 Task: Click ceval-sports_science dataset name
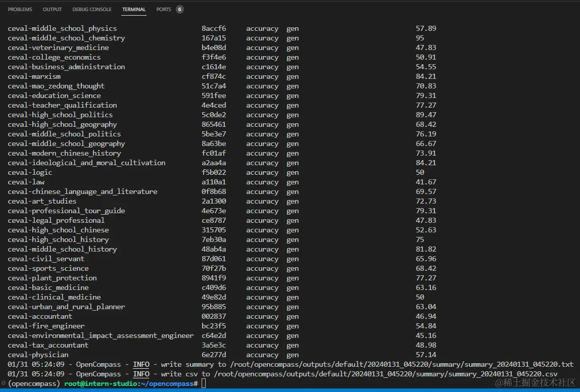(48, 269)
